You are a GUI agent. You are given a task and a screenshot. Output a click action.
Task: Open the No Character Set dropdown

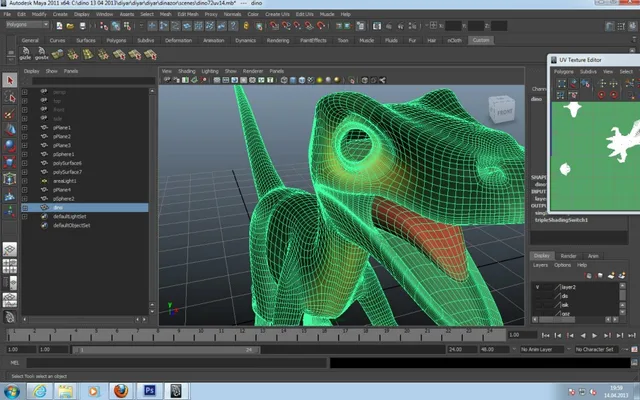click(596, 349)
